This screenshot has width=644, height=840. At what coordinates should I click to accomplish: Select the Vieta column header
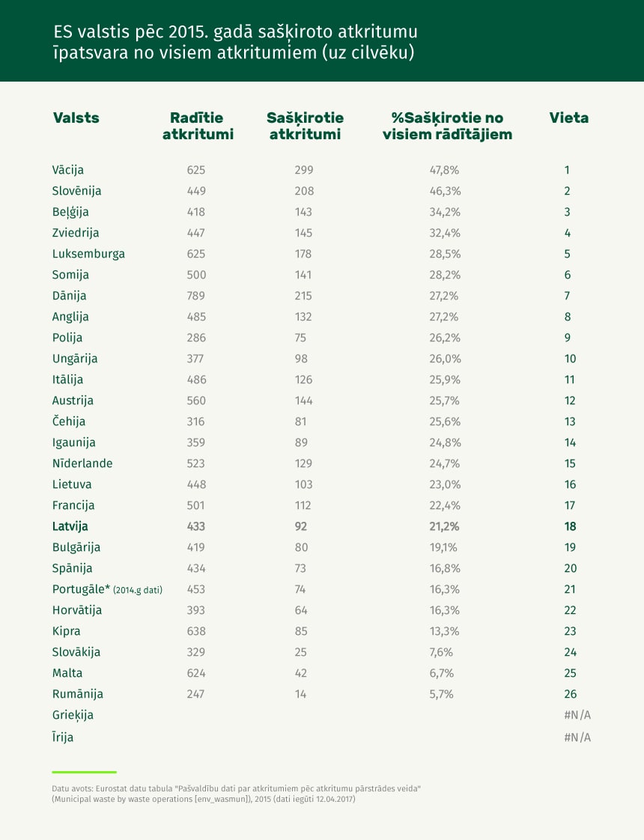pos(568,118)
